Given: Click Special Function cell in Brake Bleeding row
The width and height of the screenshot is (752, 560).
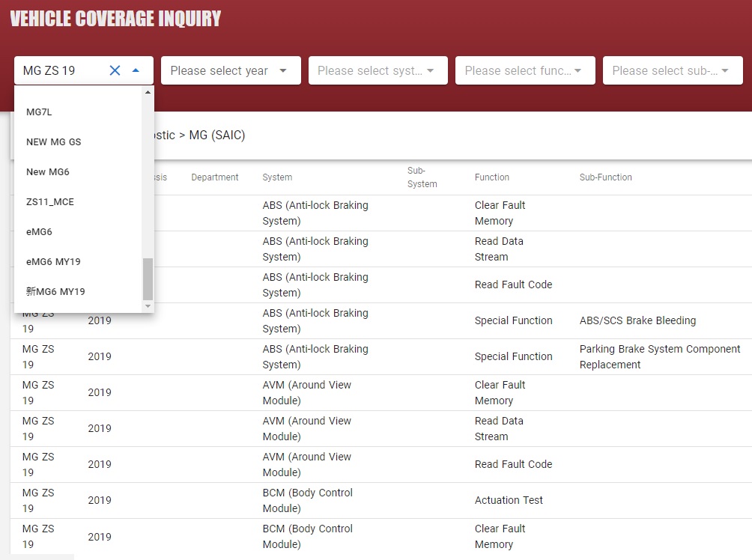Looking at the screenshot, I should (513, 320).
